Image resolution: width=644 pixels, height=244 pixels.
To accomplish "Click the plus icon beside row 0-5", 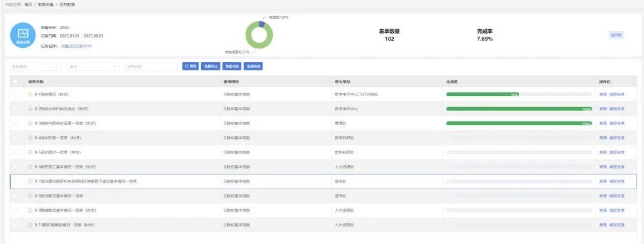I will 30,152.
